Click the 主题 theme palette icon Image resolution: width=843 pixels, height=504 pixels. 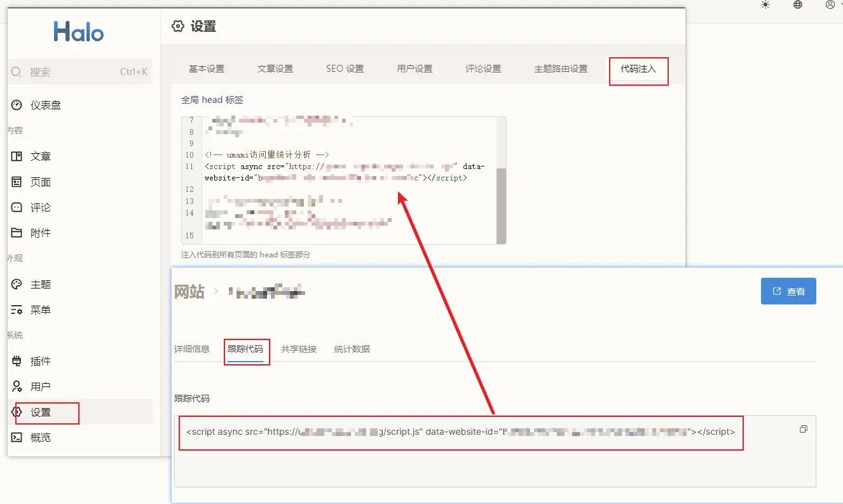[17, 285]
